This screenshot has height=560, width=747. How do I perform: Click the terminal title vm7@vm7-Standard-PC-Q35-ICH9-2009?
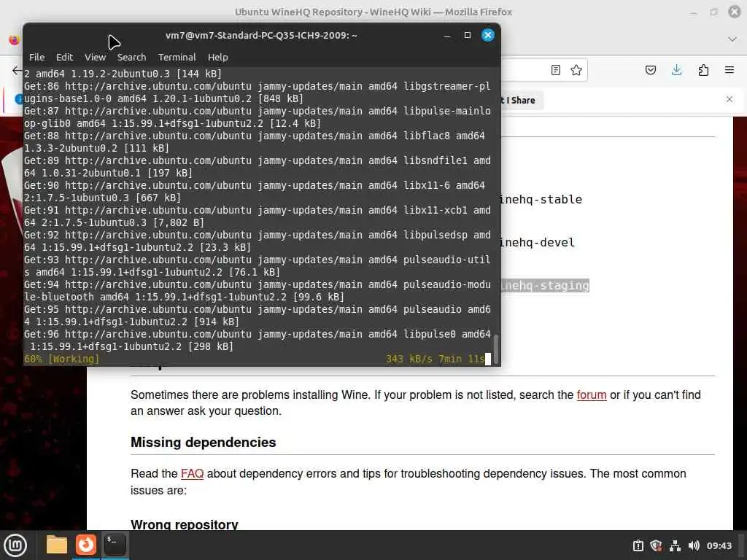(x=261, y=35)
